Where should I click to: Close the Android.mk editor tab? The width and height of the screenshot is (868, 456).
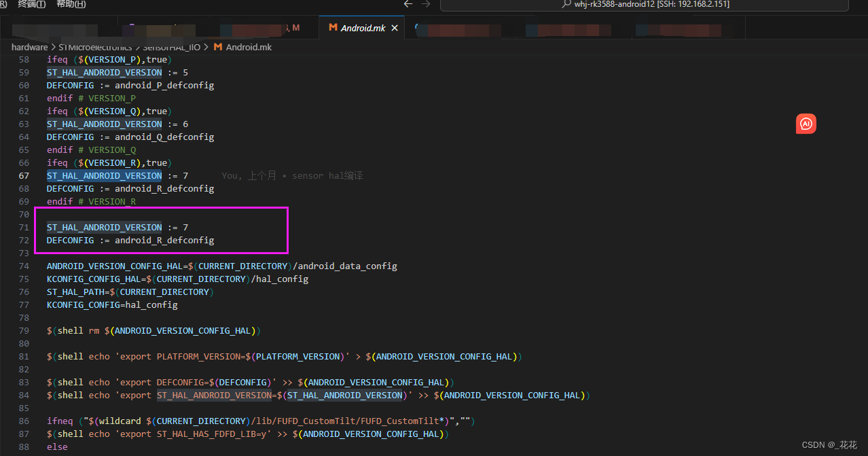pos(394,28)
